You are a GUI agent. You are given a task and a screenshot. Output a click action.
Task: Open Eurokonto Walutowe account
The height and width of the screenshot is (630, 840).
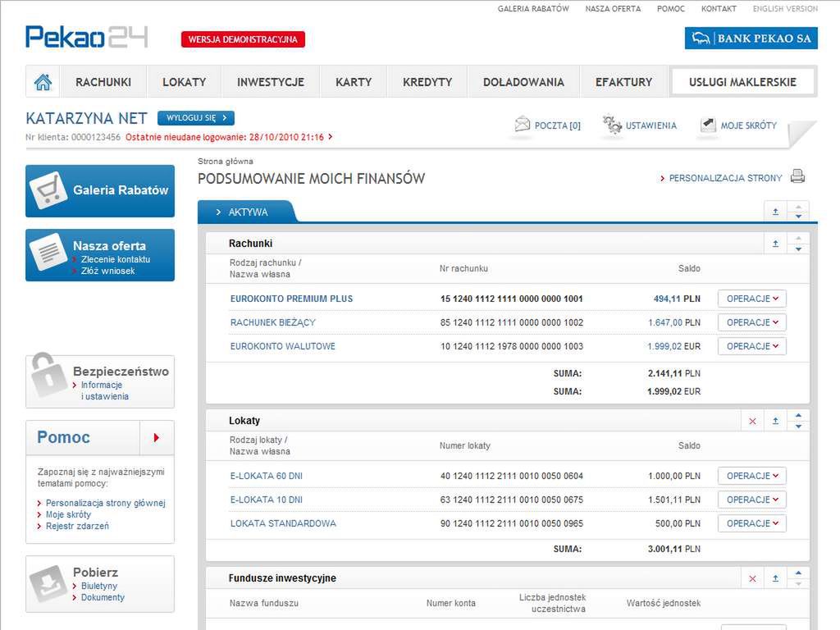point(282,346)
